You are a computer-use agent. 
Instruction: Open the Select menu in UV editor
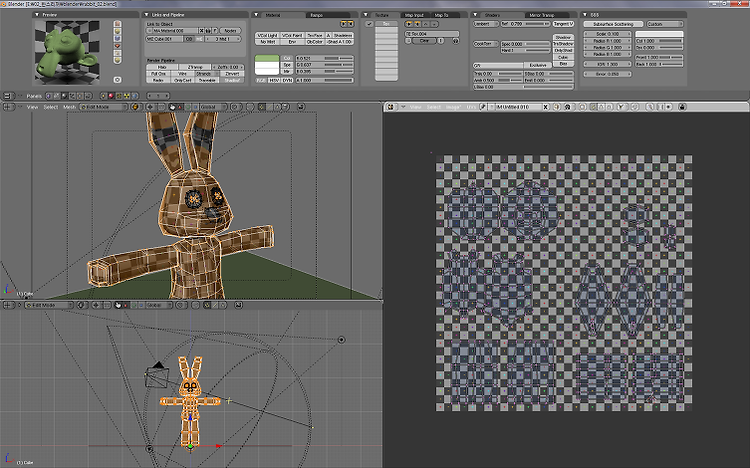coord(433,105)
